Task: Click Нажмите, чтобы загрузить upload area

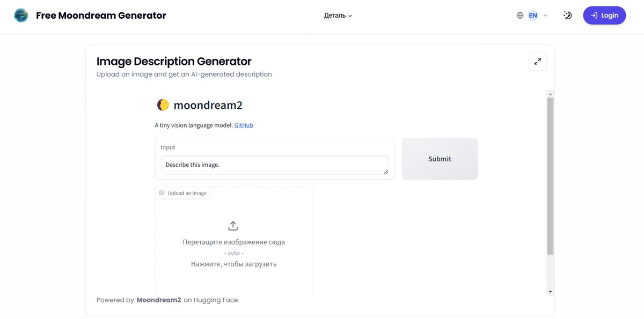Action: tap(234, 264)
